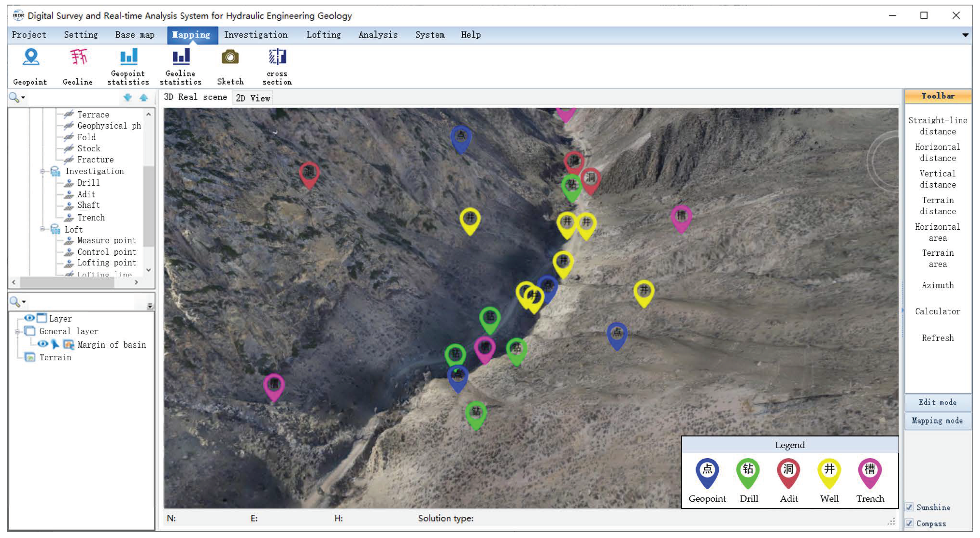Click the blue down arrow above tree
Screen dimensions: 980x538
128,98
